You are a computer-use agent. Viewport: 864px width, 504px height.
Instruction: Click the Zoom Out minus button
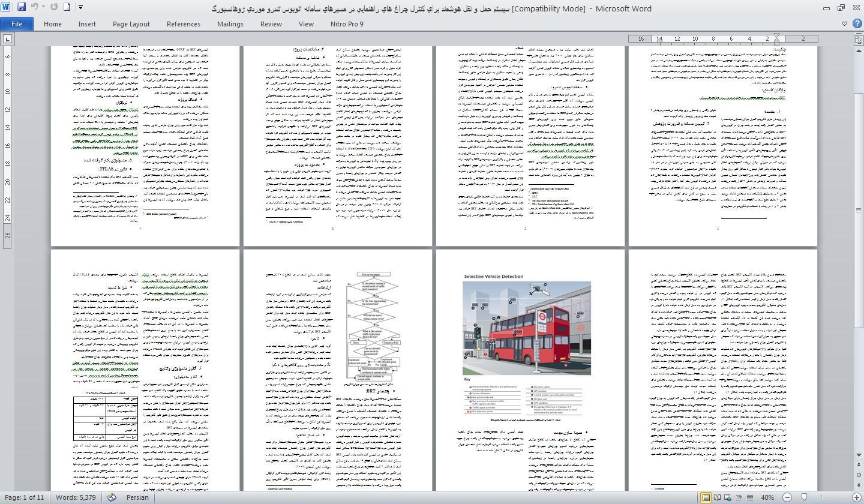787,497
